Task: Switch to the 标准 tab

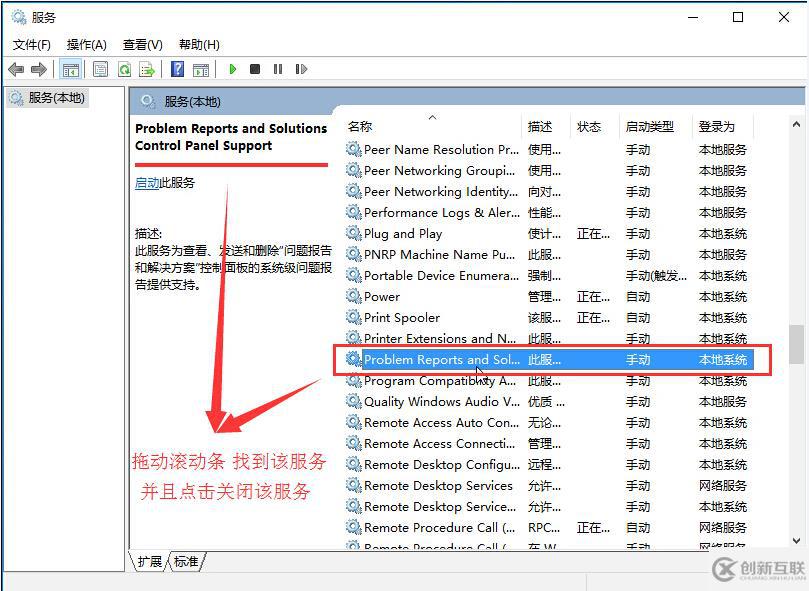Action: click(x=186, y=561)
